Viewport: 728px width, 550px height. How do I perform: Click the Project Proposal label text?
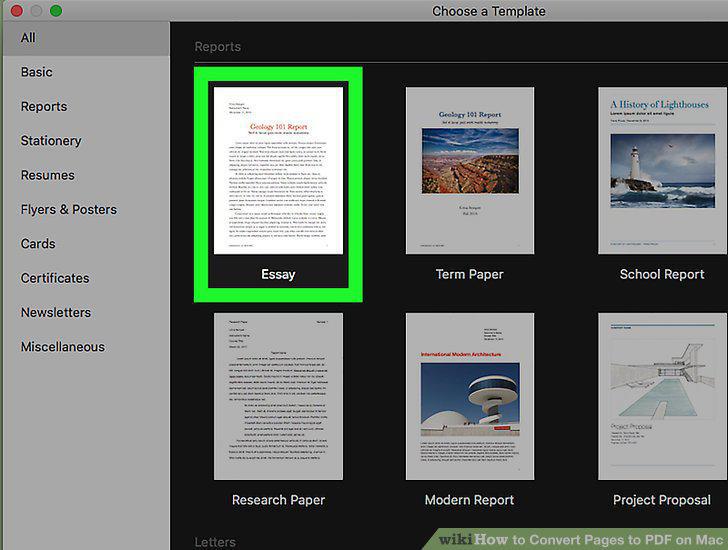pos(662,500)
